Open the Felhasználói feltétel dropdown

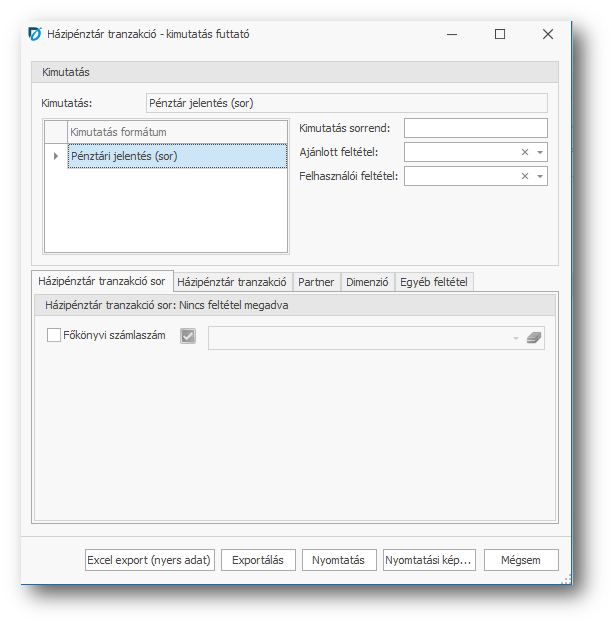pyautogui.click(x=540, y=176)
